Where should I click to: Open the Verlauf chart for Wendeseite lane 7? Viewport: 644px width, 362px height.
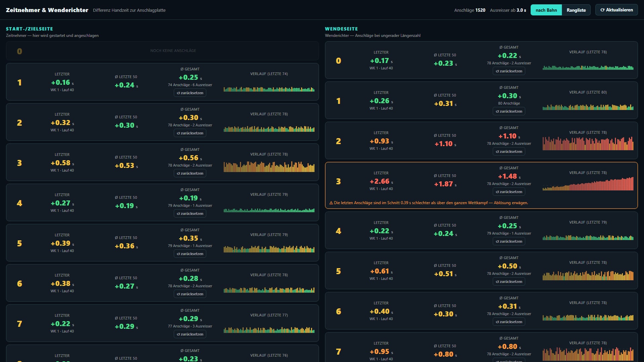click(588, 354)
